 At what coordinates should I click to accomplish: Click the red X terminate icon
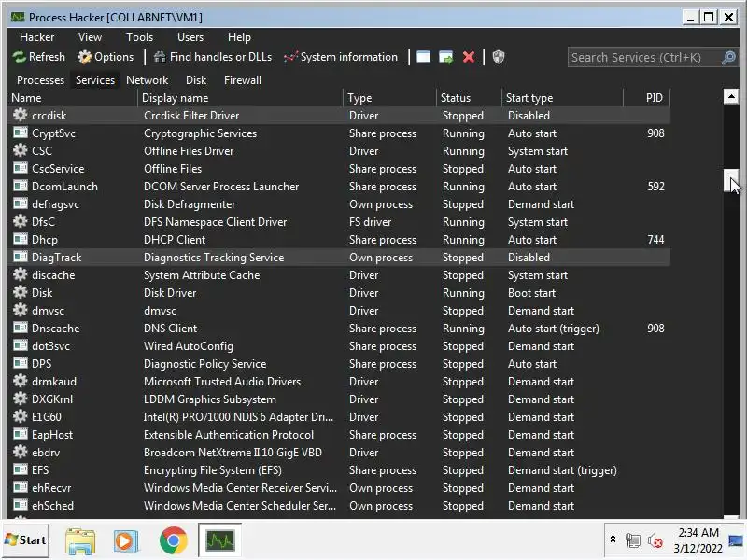coord(469,57)
